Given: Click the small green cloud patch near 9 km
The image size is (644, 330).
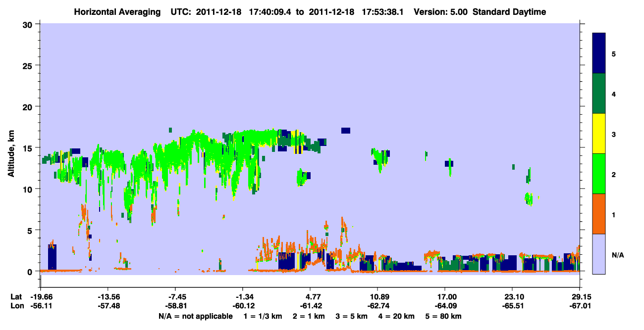Looking at the screenshot, I should 529,199.
